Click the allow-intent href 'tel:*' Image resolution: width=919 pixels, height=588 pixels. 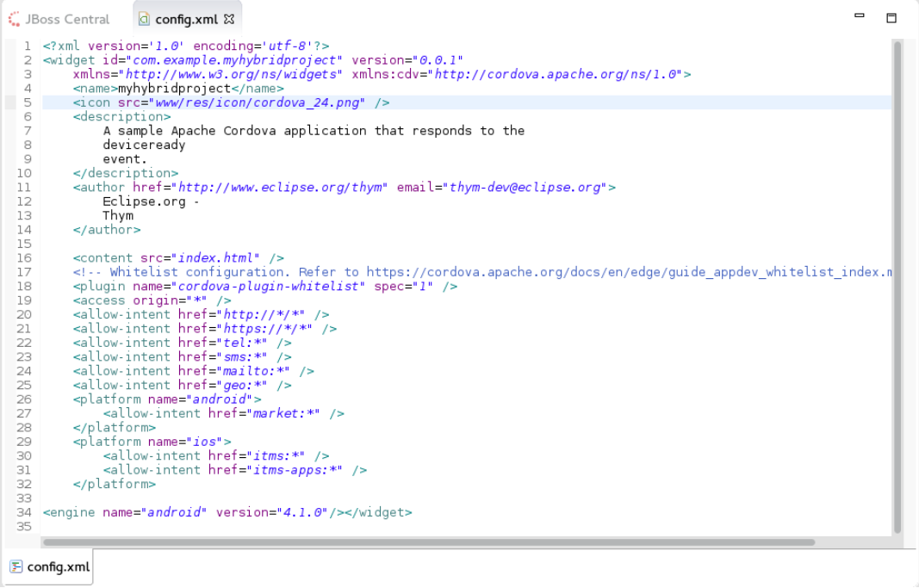point(242,343)
